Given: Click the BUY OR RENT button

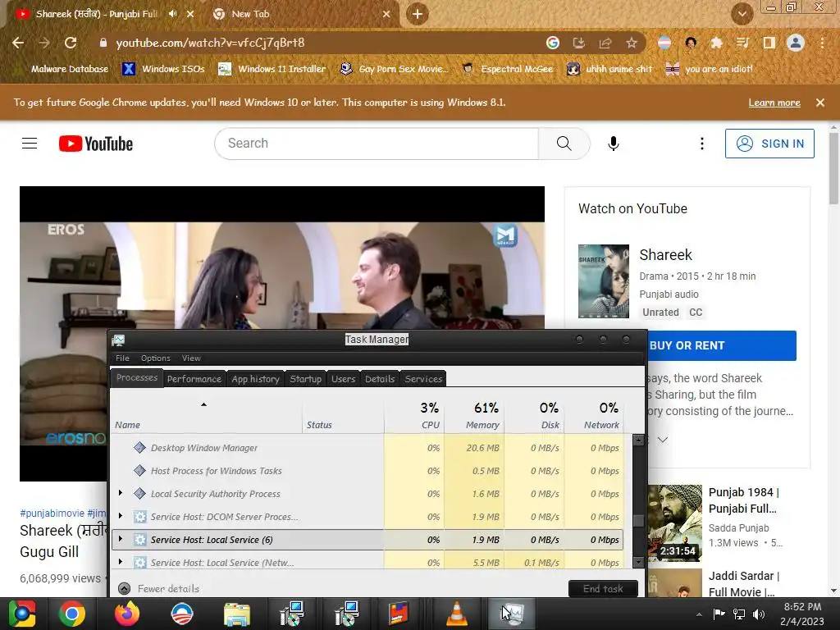Looking at the screenshot, I should 722,345.
